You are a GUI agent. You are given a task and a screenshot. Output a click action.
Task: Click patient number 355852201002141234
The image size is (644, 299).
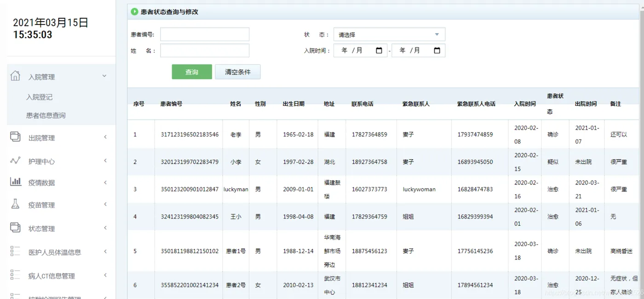tap(190, 285)
